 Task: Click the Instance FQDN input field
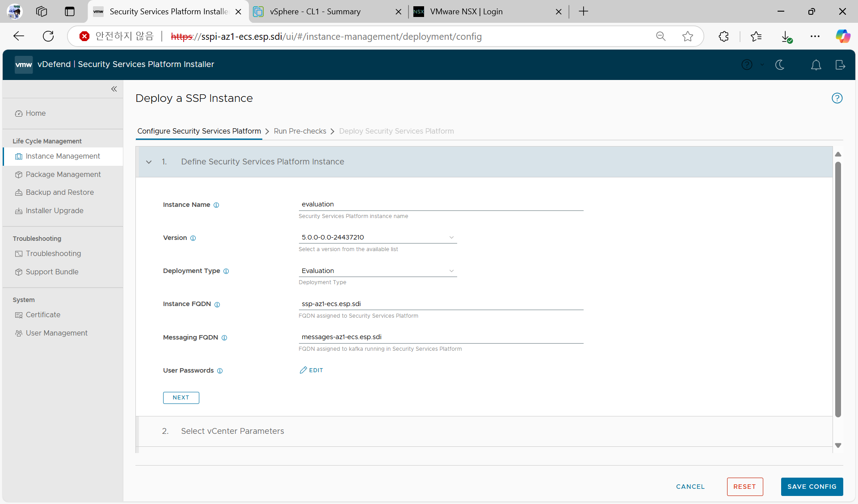(x=441, y=304)
